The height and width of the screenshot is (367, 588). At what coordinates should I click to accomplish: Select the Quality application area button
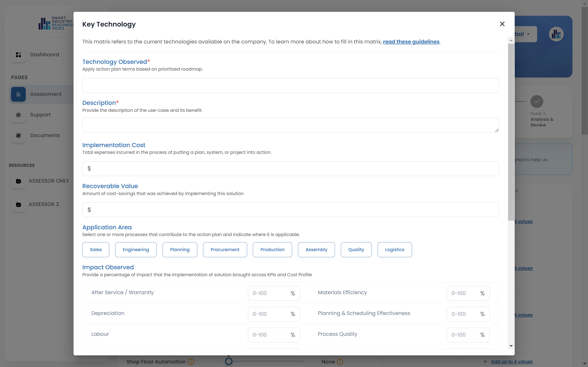[356, 249]
